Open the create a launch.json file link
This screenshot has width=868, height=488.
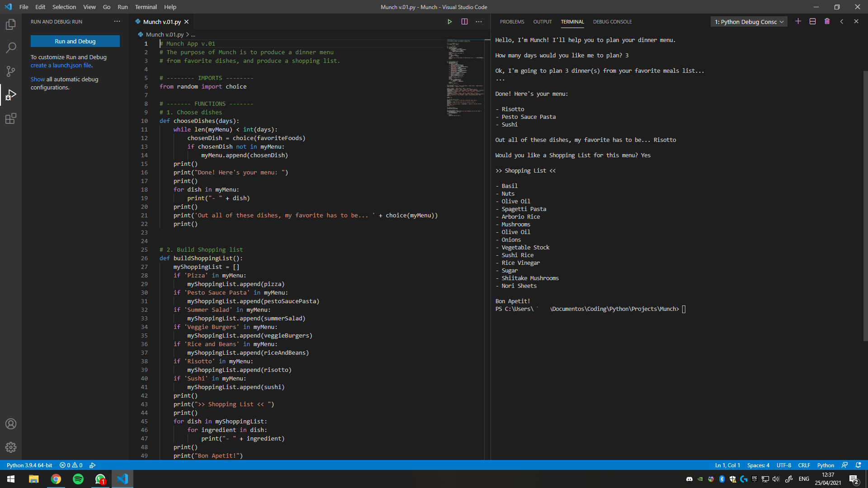click(x=61, y=66)
